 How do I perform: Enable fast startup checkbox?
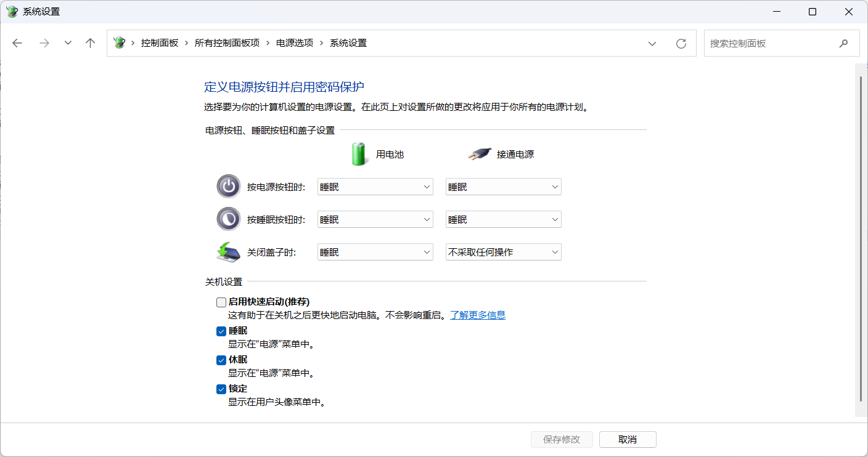tap(221, 302)
